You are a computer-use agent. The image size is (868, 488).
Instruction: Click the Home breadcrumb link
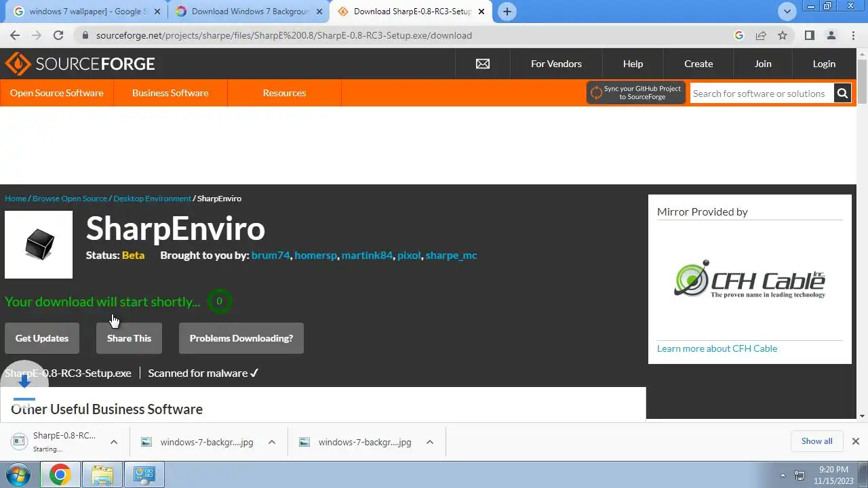[16, 199]
